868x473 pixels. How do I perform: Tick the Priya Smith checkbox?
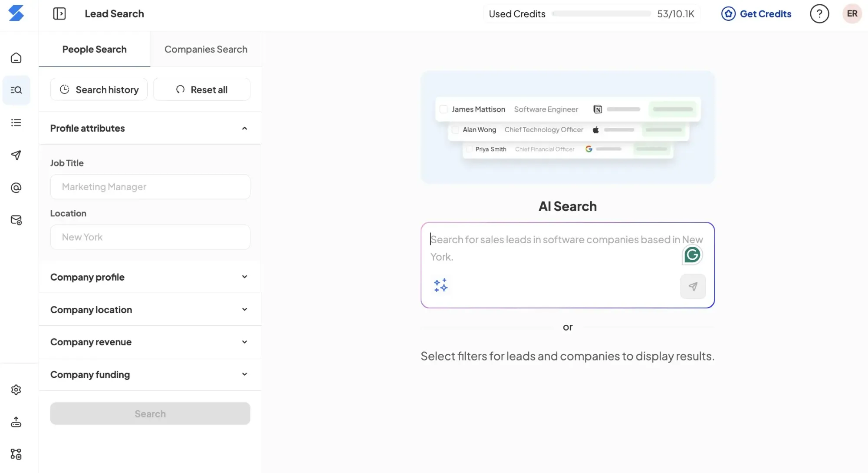click(x=469, y=149)
